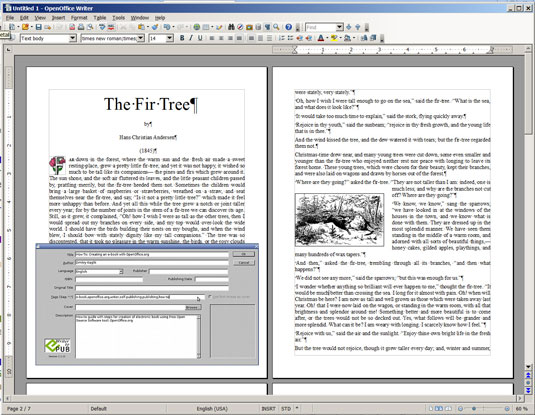Expand the New document dropdown arrow

tap(18, 27)
